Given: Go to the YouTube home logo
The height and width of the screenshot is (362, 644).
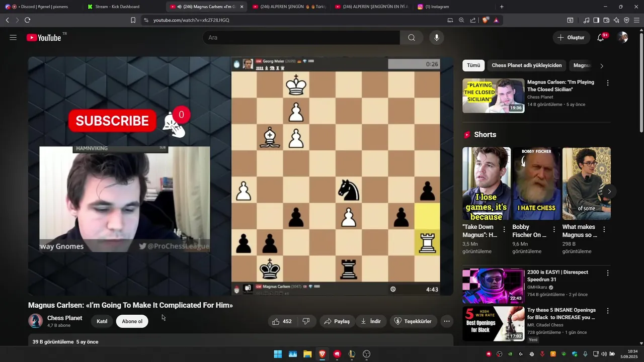Looking at the screenshot, I should point(44,38).
